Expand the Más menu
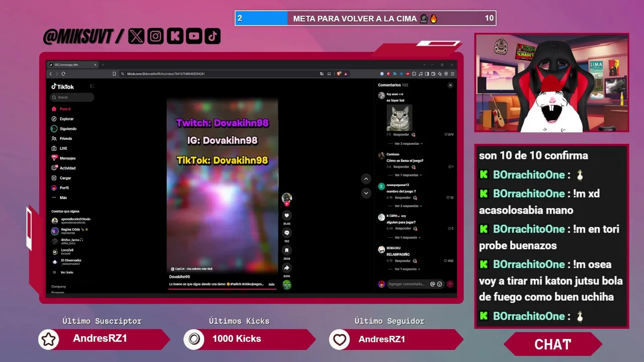 [59, 198]
